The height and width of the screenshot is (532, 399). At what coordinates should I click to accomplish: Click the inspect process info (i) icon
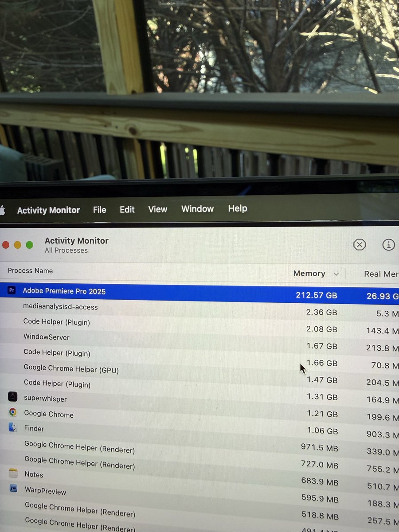coord(388,244)
